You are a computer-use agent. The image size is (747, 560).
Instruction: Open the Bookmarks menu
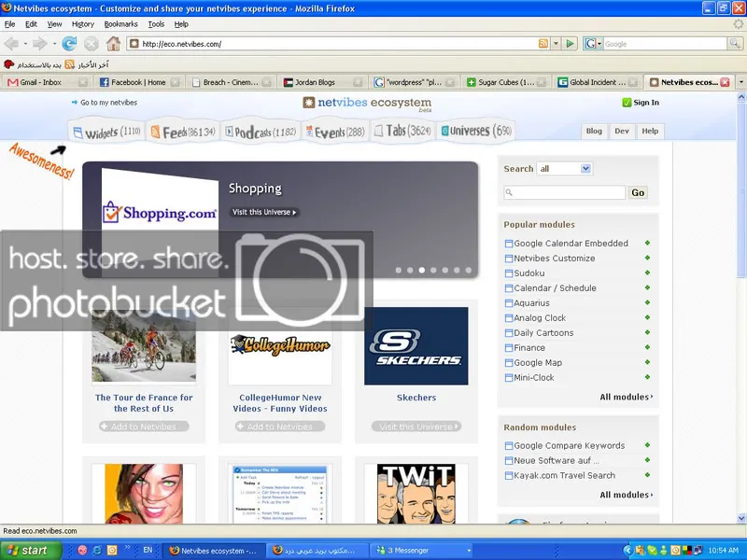coord(120,23)
